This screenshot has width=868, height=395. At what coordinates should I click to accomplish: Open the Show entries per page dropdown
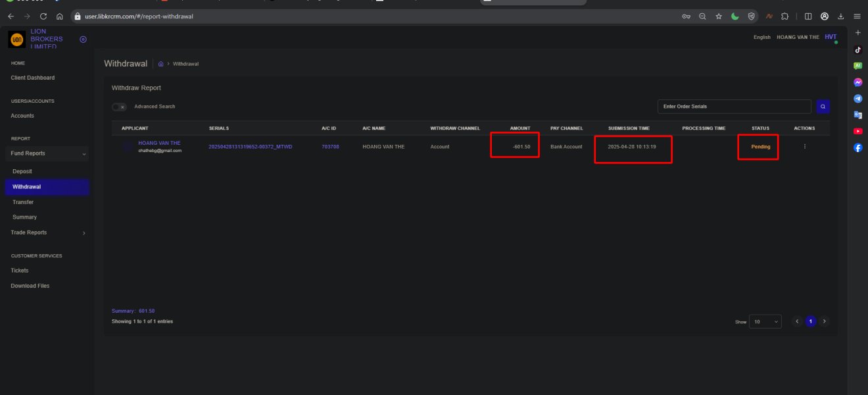(766, 322)
